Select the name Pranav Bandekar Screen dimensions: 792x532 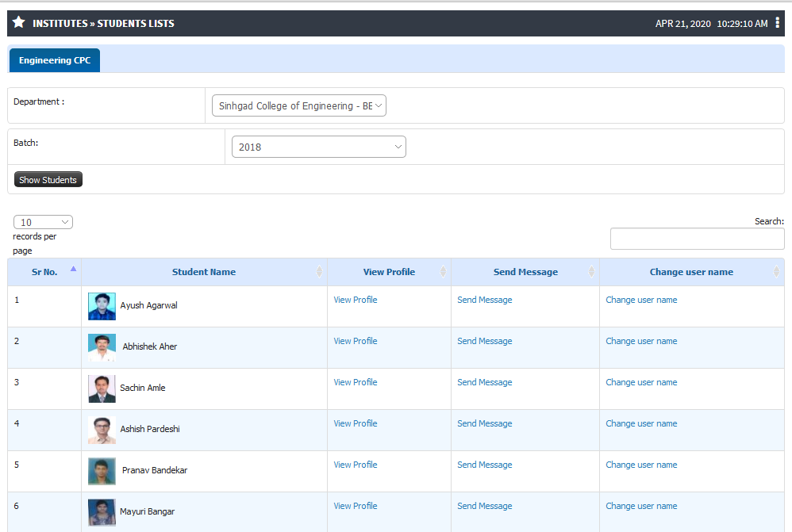point(155,470)
